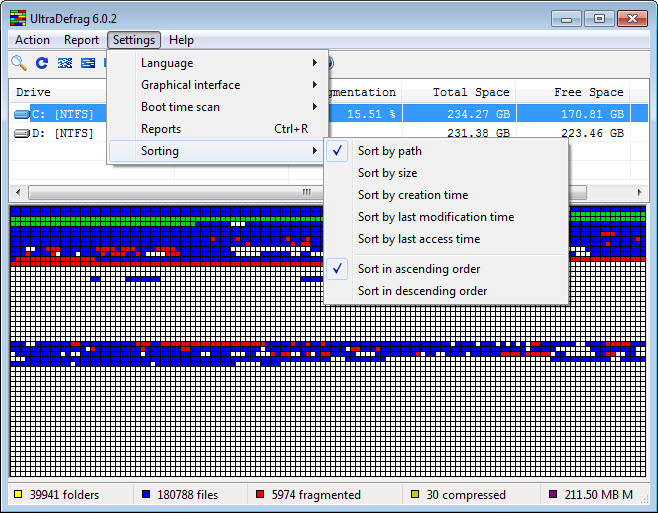Click the Quick optimization toolbar icon
Image resolution: width=658 pixels, height=513 pixels.
coord(88,63)
